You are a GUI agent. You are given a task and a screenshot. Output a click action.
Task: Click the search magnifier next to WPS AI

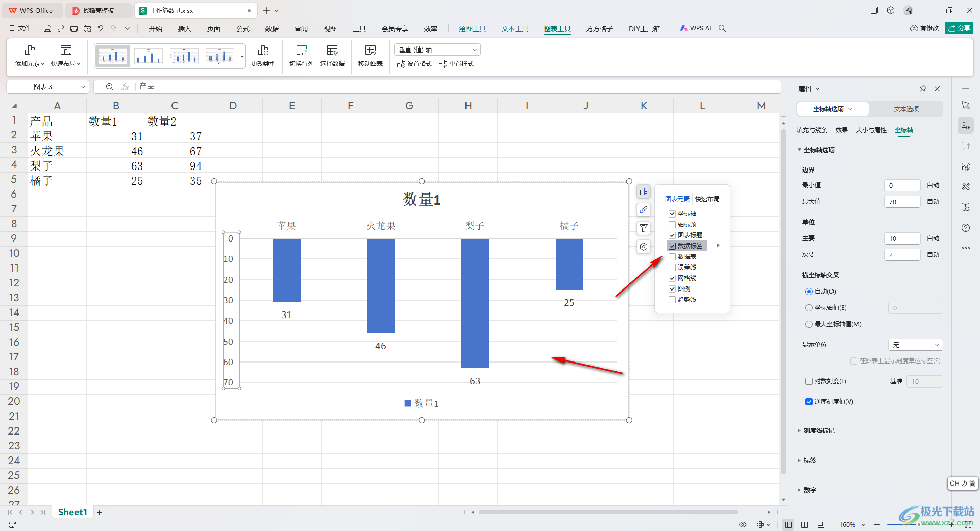722,29
